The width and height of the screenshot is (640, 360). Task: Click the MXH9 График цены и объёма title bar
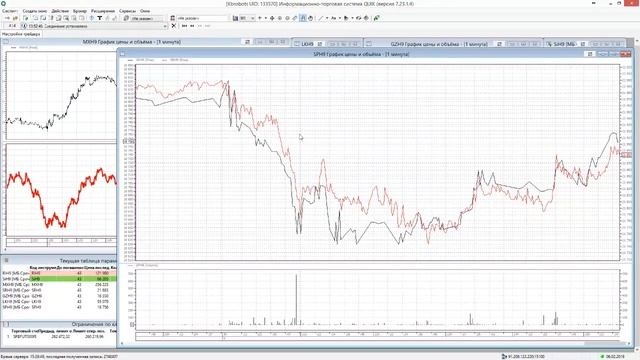(x=131, y=42)
